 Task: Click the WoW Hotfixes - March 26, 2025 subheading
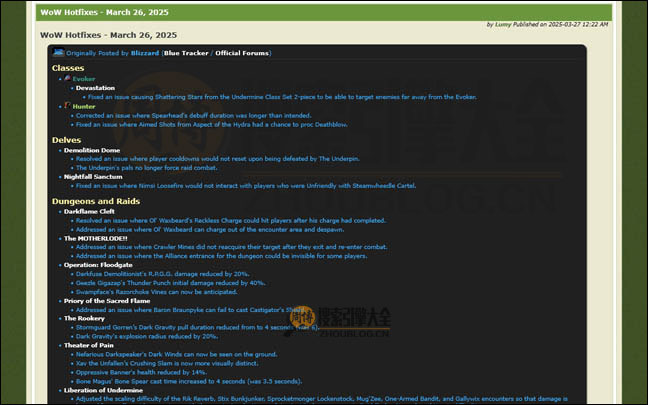(x=108, y=35)
